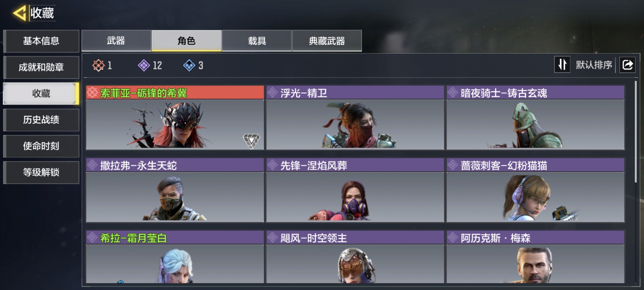Click the orange legendary rarity count icon
The image size is (644, 290).
pyautogui.click(x=98, y=65)
